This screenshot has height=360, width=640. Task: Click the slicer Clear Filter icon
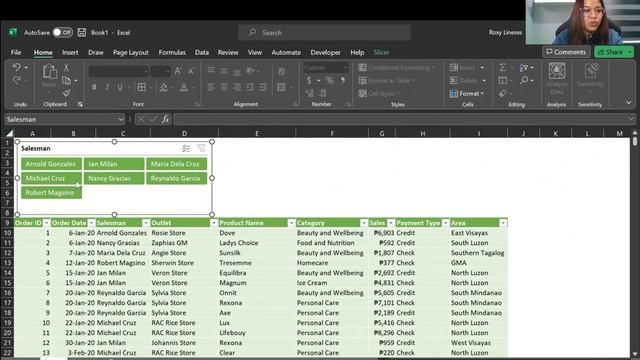[x=202, y=149]
